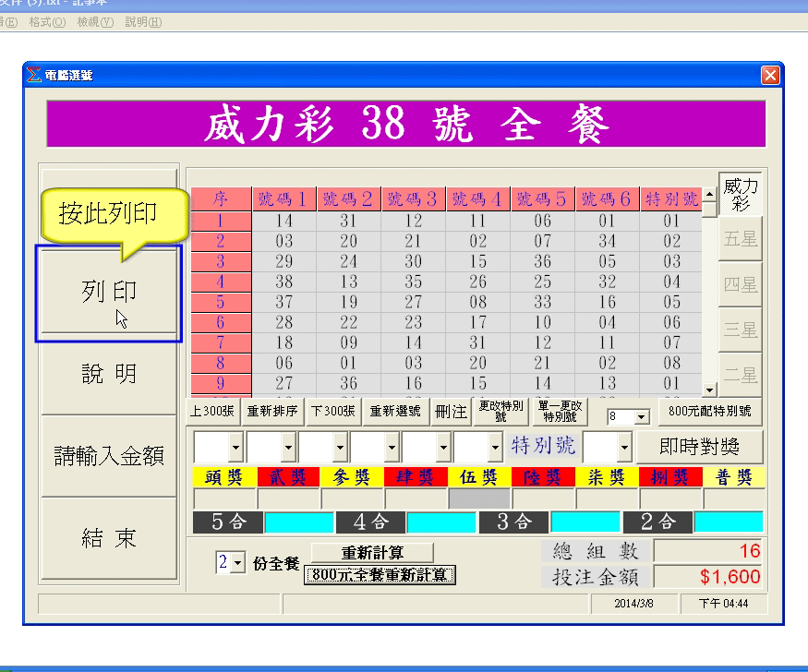Click the 普獎 prize label
Screen dimensions: 808x672
coord(734,477)
